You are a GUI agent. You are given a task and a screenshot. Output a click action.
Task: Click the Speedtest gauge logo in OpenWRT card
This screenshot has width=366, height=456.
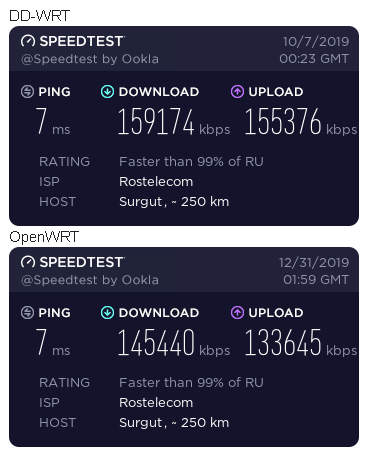(28, 262)
